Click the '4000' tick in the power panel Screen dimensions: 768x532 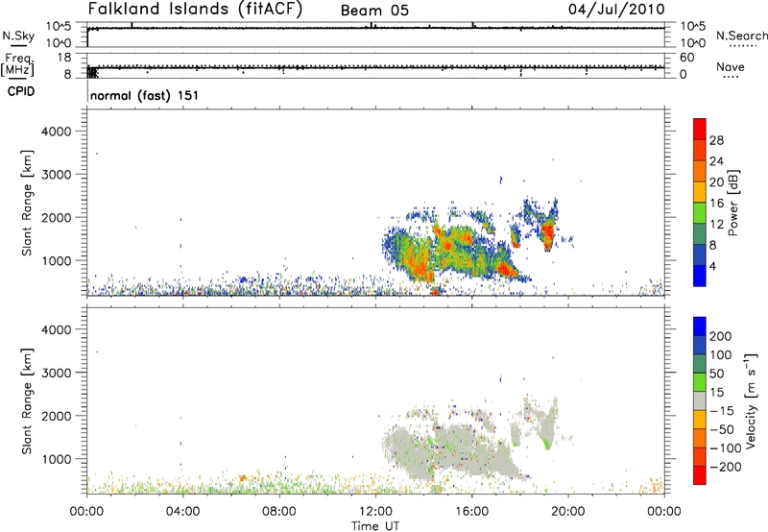coord(57,132)
